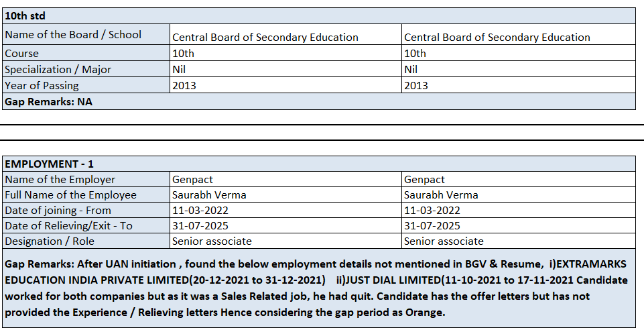
Task: Select the "Name of the Board / School" label cell
Action: [x=73, y=34]
